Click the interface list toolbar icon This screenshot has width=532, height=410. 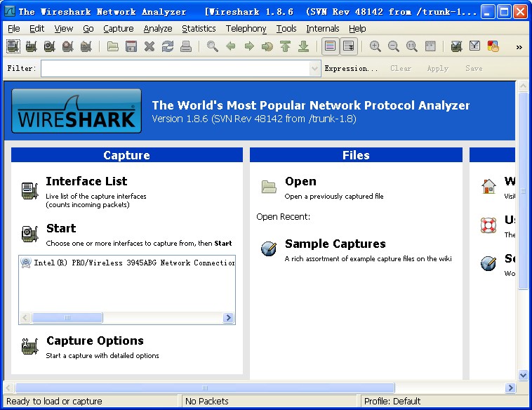pos(13,46)
